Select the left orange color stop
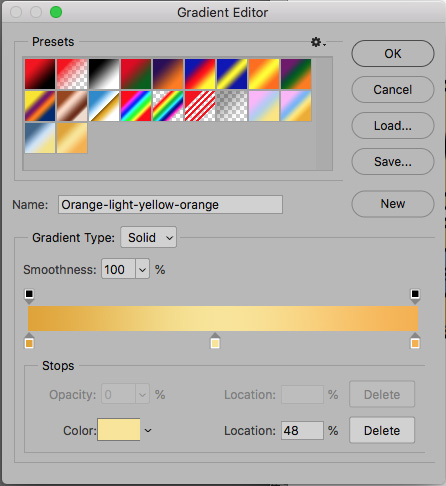This screenshot has width=446, height=486. [x=29, y=341]
